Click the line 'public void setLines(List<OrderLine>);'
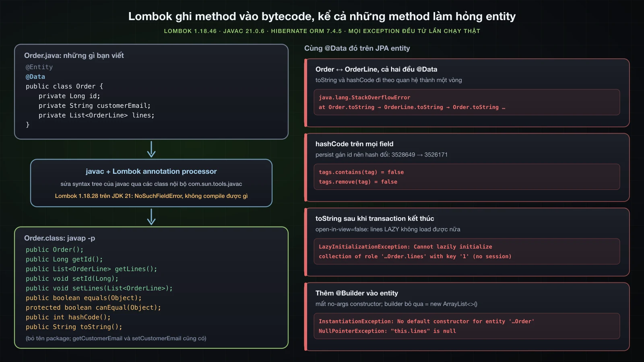This screenshot has height=362, width=644. pos(99,288)
